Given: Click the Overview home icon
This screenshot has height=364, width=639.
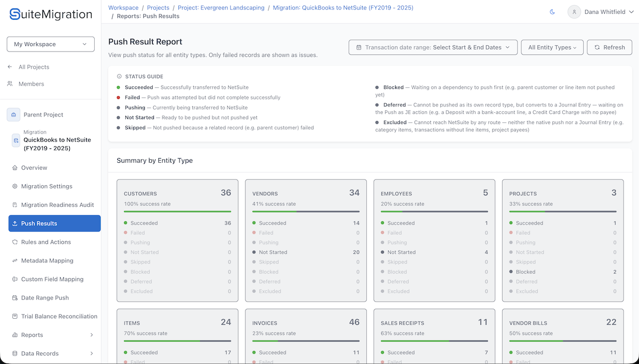Looking at the screenshot, I should click(15, 168).
